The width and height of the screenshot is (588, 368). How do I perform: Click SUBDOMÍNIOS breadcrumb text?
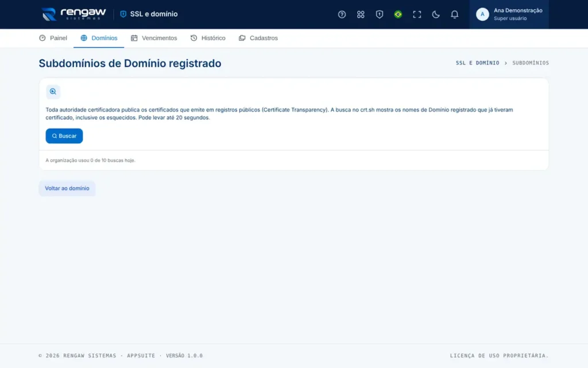coord(530,63)
